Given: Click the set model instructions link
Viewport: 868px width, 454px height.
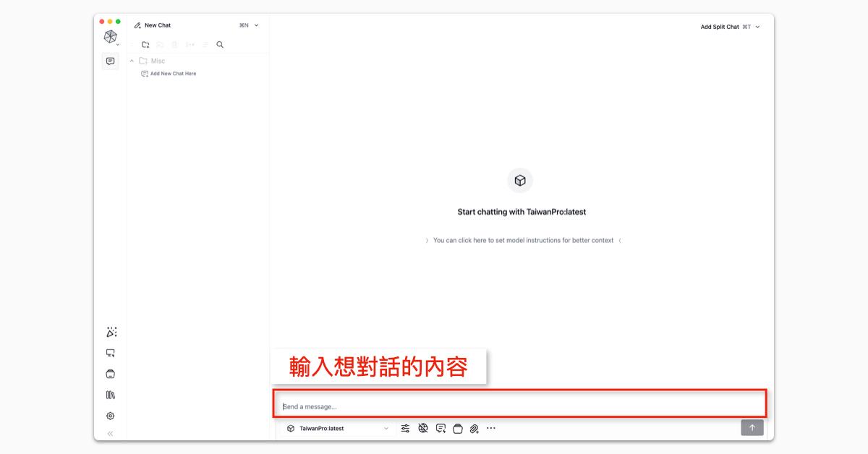Looking at the screenshot, I should click(523, 241).
